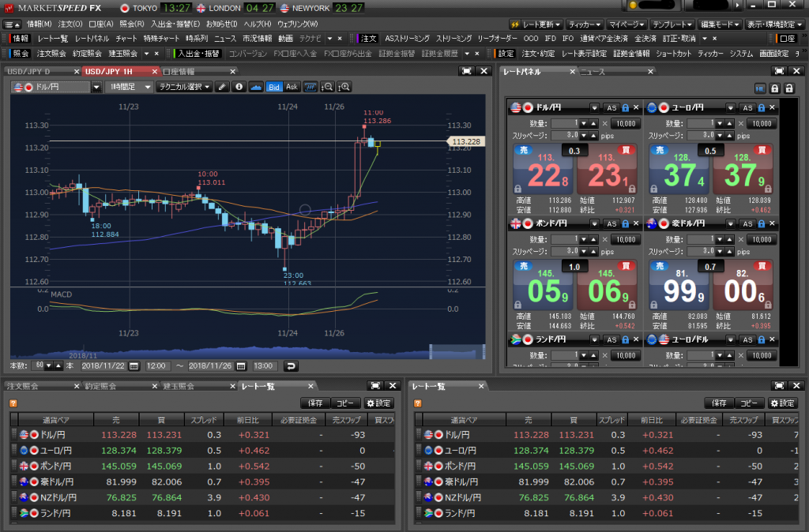Click the chart info (i) icon
The image size is (809, 532).
[x=239, y=87]
